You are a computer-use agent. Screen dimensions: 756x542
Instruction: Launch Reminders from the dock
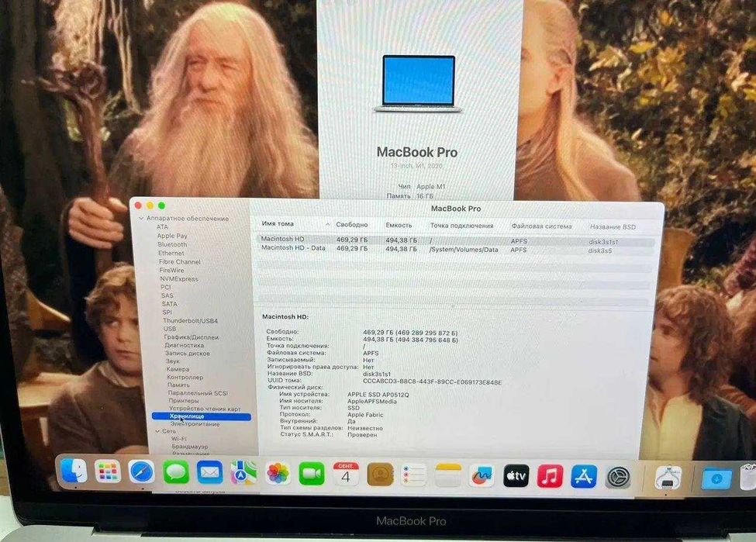[x=414, y=475]
